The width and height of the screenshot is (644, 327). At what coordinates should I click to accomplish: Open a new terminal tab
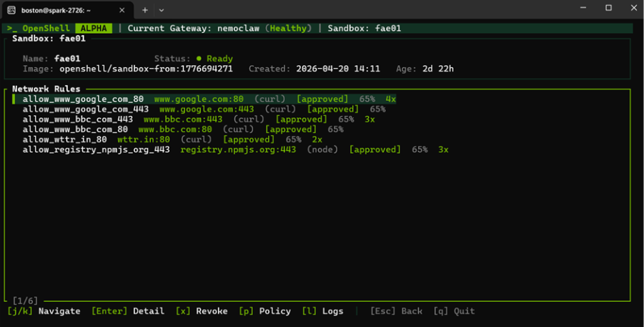pos(145,10)
